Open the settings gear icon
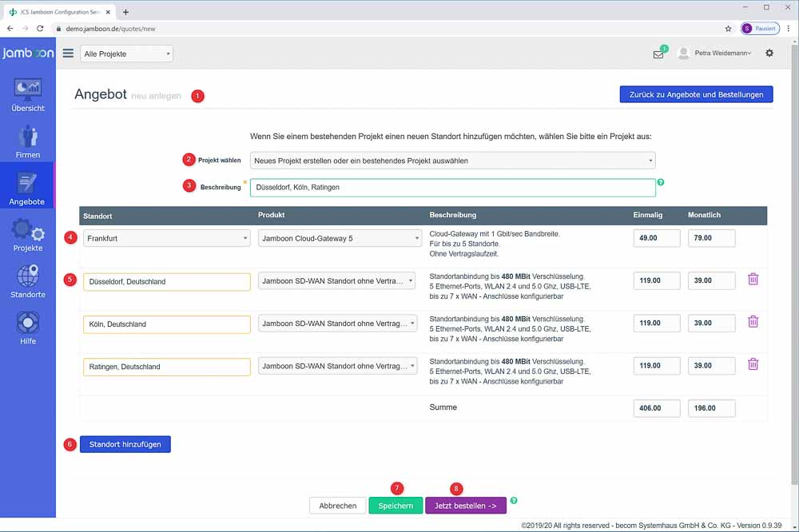799x532 pixels. pyautogui.click(x=769, y=53)
